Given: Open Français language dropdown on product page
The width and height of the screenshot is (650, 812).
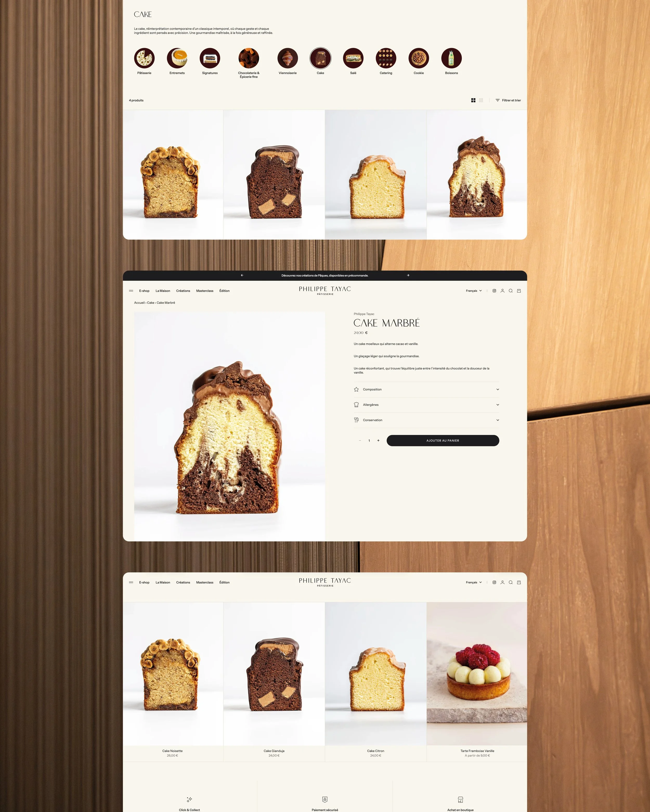Looking at the screenshot, I should pos(474,291).
